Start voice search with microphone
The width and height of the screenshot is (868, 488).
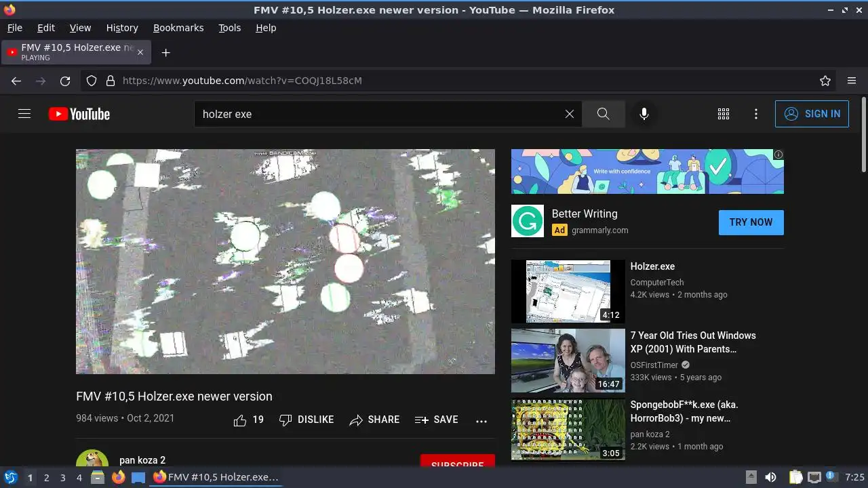(x=644, y=114)
